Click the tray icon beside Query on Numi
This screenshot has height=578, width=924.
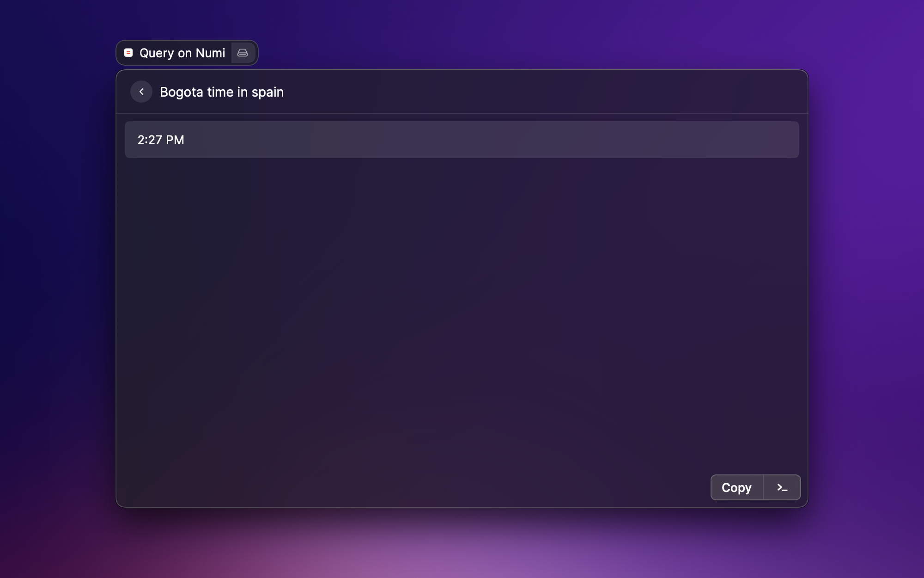point(243,53)
